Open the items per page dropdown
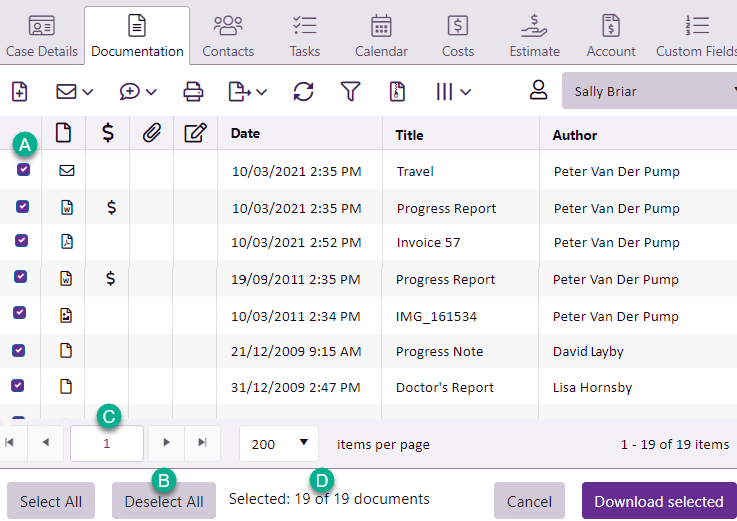The width and height of the screenshot is (737, 521). (278, 443)
